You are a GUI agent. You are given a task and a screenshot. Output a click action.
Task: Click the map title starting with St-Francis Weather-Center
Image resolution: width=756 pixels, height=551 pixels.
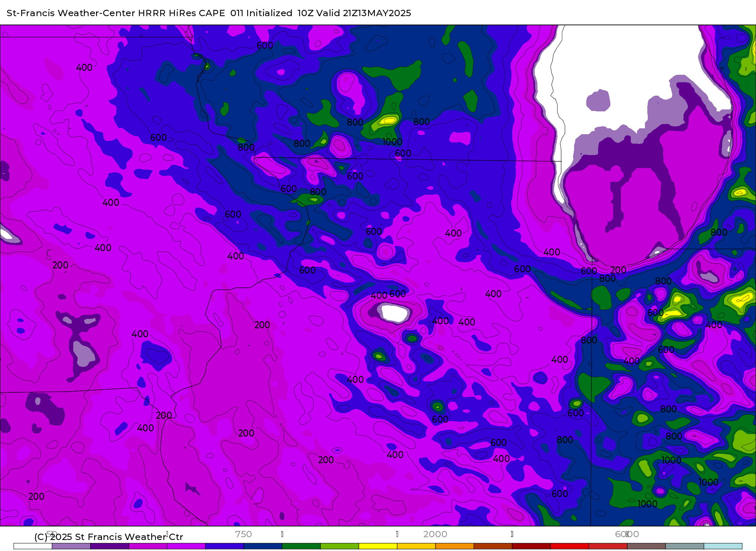tap(209, 13)
